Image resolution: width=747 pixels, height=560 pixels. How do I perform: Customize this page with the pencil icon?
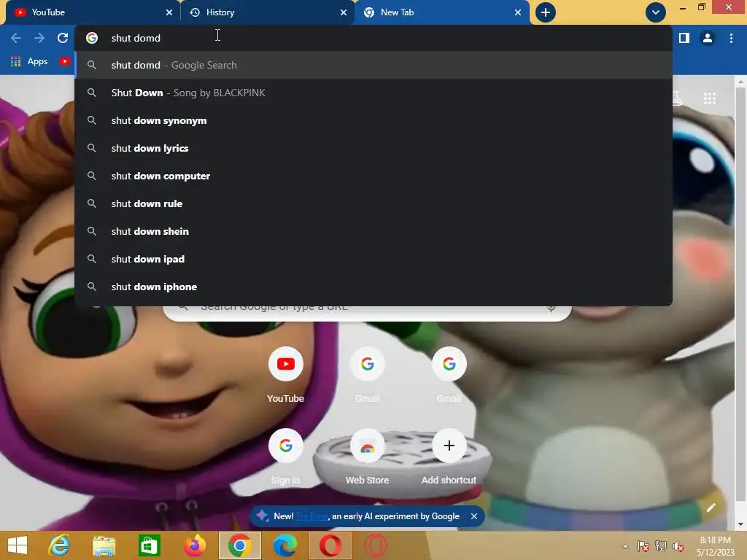coord(711,507)
